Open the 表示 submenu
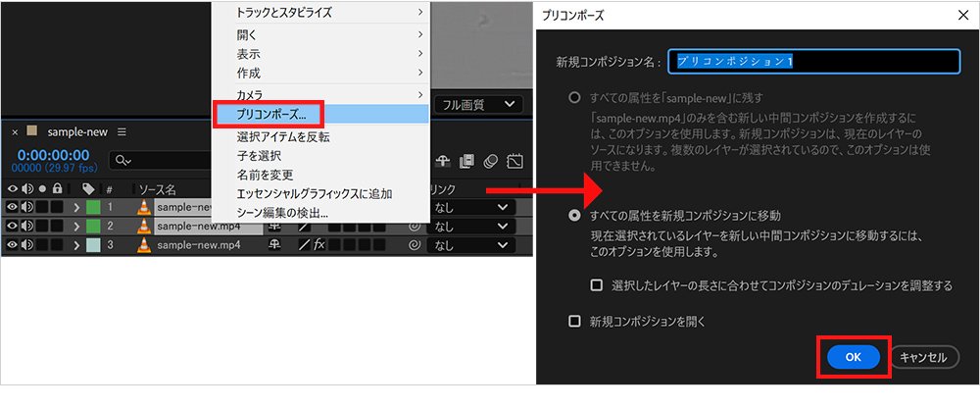The height and width of the screenshot is (408, 980). [x=321, y=55]
